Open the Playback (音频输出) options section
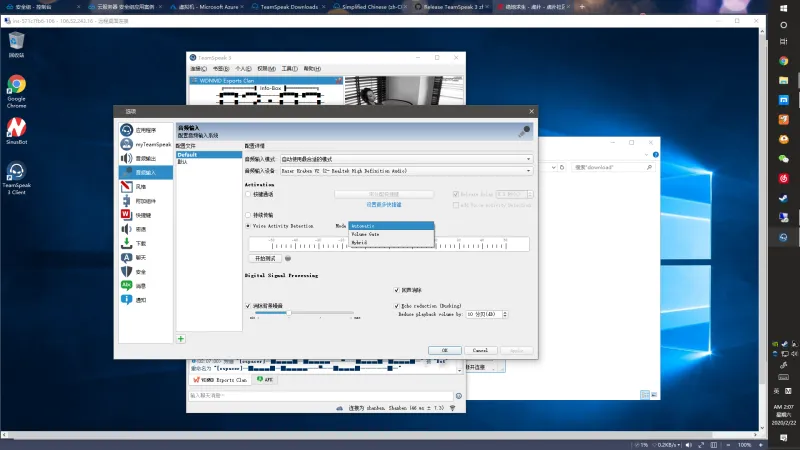Viewport: 800px width, 450px height. coord(145,158)
